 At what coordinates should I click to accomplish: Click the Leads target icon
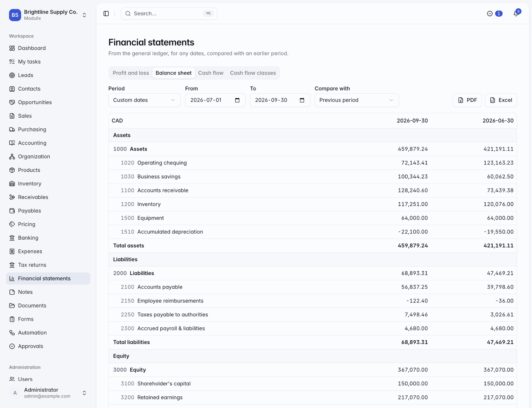[12, 75]
